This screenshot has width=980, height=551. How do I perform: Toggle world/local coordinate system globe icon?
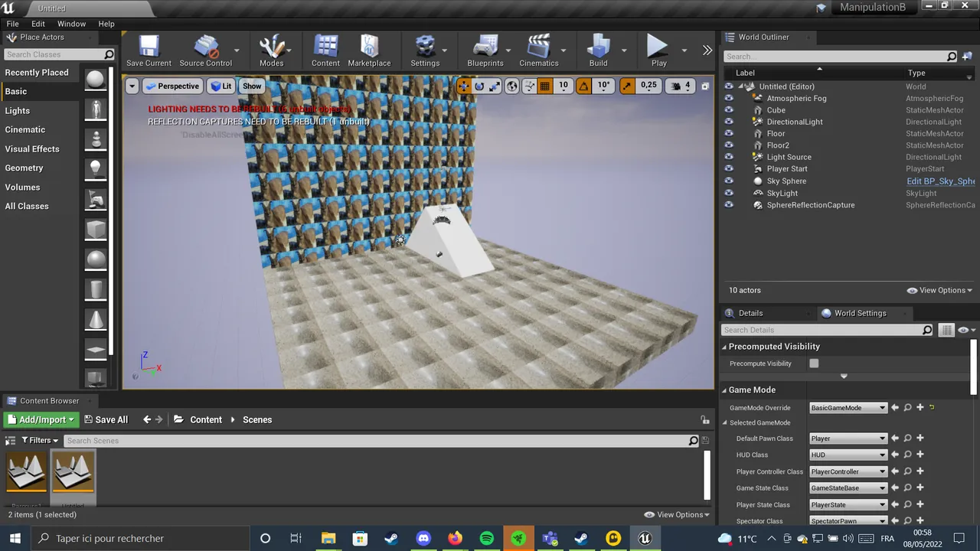pos(512,86)
